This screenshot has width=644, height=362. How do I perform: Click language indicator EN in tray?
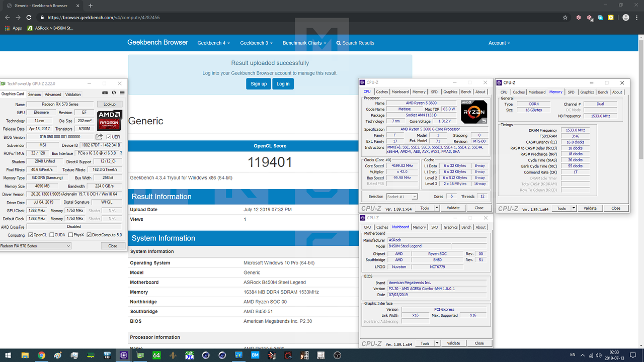573,355
